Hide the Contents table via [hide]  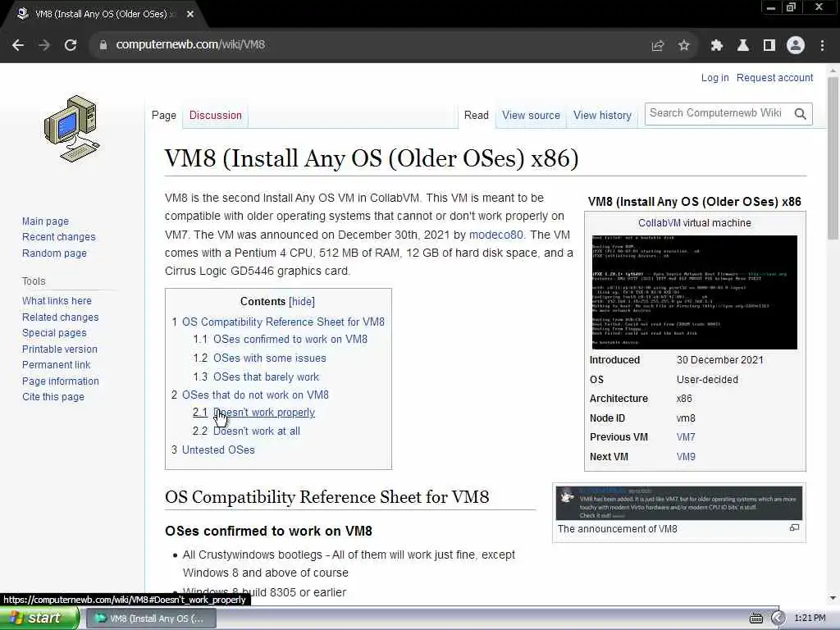click(302, 302)
